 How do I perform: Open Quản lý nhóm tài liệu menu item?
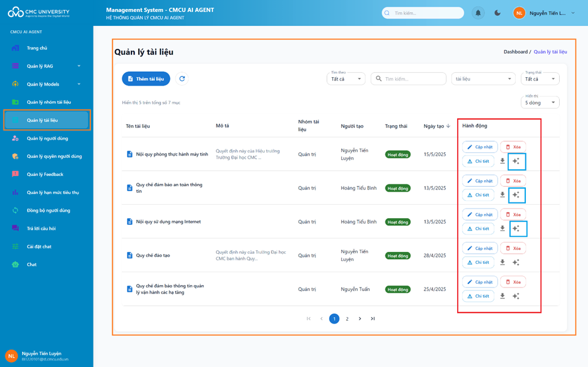coord(48,102)
